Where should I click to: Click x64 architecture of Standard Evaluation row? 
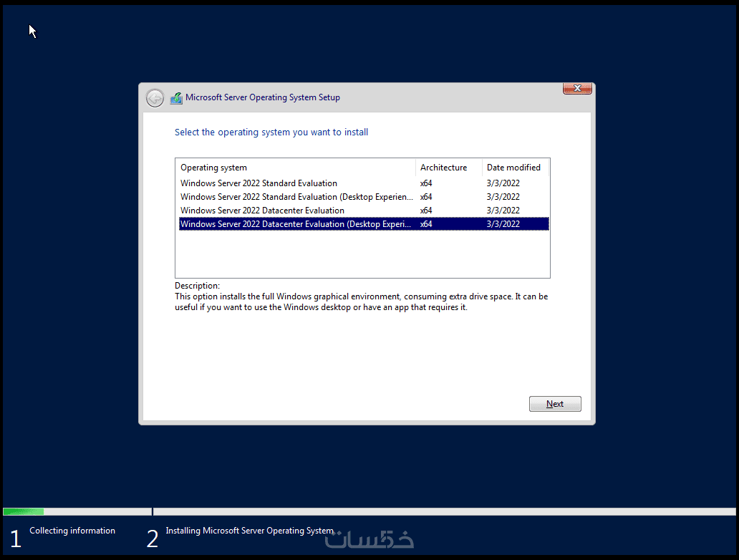426,183
